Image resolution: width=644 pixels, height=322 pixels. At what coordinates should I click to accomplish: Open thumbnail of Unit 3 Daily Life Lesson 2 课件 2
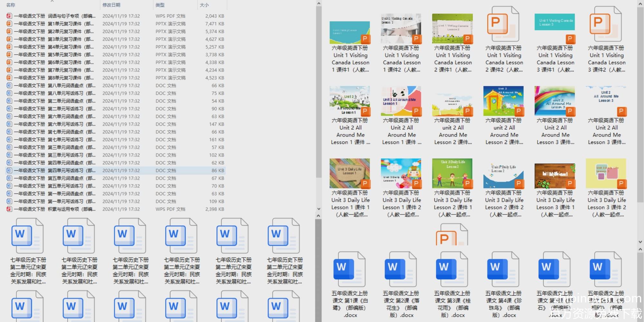(x=503, y=175)
